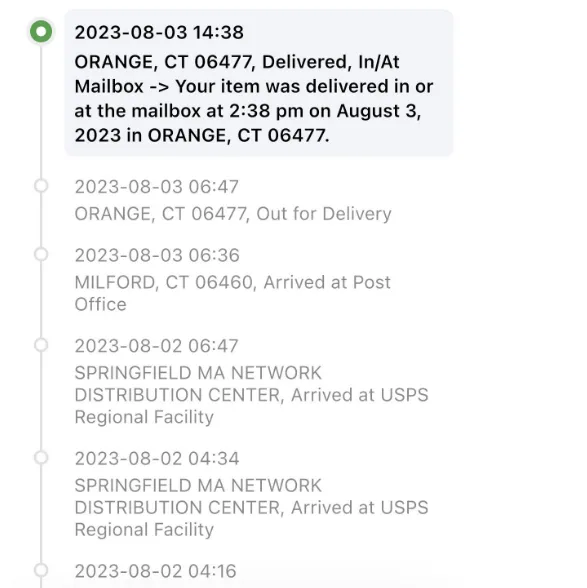Click the Springfield entry under 2023-08-02 04:34

[x=251, y=507]
